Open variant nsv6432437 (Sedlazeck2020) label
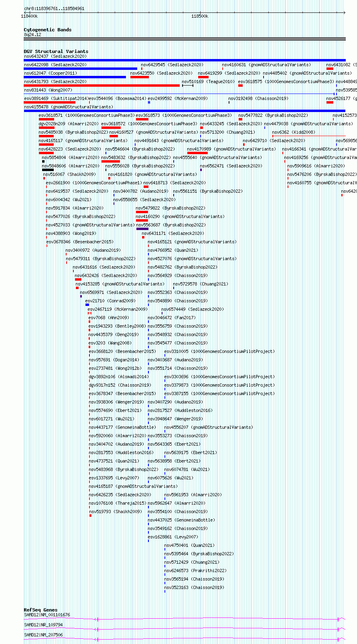This screenshot has width=357, height=644. (55, 57)
